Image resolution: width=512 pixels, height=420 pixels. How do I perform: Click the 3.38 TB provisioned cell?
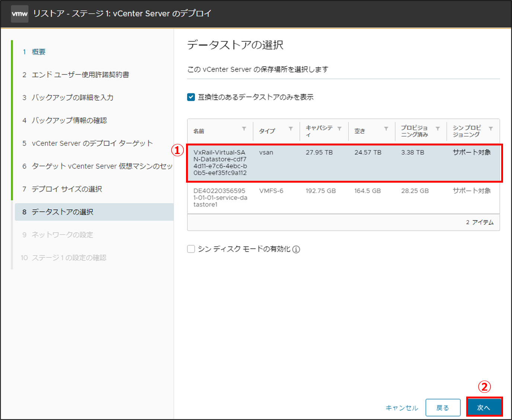coord(413,153)
